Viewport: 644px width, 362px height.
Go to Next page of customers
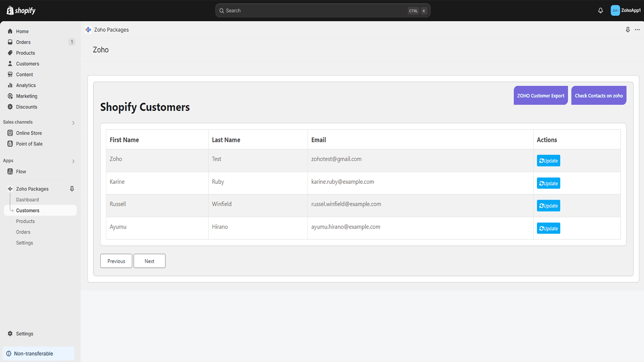[x=149, y=261]
